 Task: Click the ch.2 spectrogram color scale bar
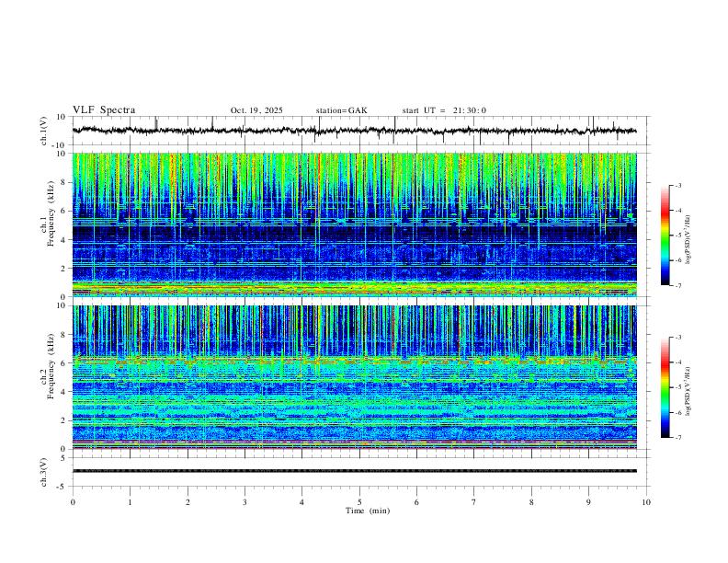coord(665,387)
